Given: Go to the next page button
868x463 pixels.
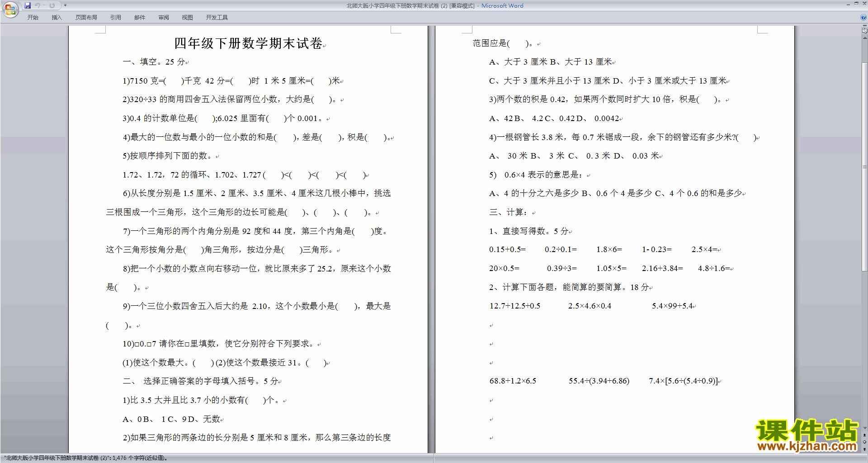Looking at the screenshot, I should pos(865,449).
